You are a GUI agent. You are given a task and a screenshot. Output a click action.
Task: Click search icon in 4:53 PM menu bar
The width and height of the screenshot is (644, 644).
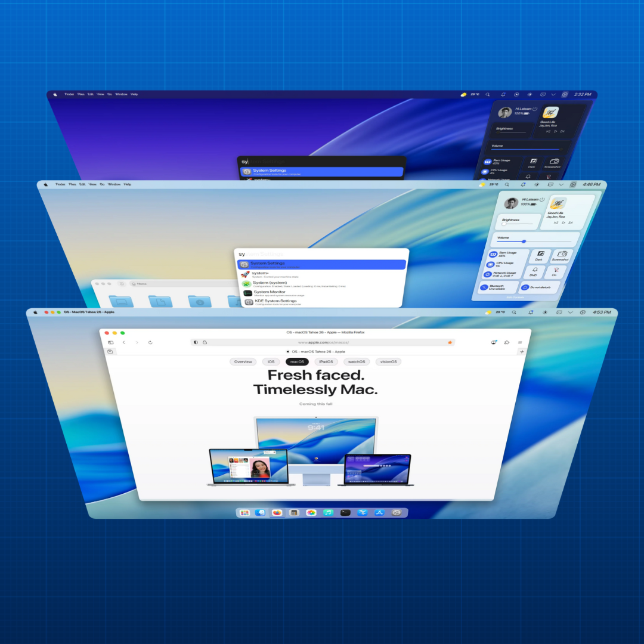(x=514, y=312)
